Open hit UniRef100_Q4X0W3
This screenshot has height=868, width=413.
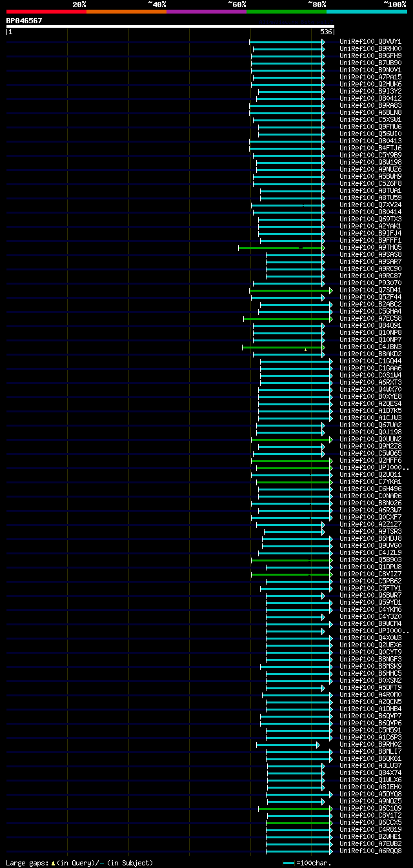[370, 638]
